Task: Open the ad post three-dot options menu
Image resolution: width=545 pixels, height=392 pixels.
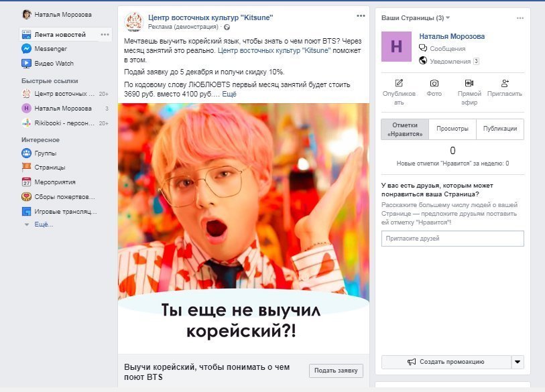Action: (361, 15)
